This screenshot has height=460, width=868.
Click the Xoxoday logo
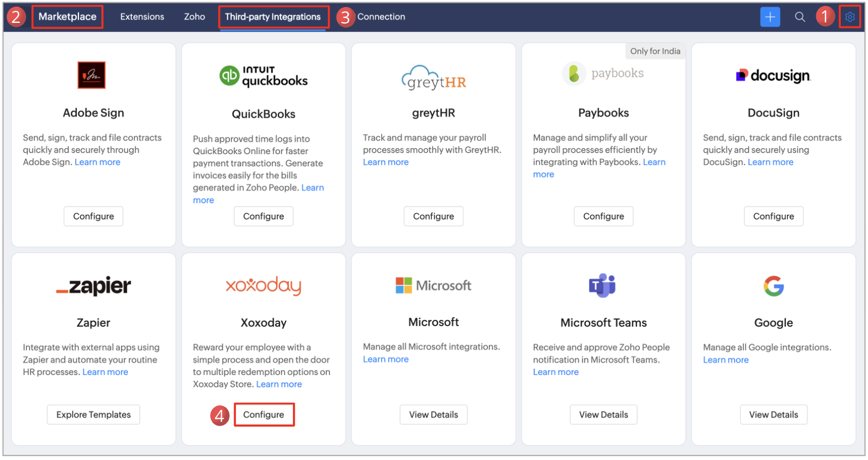[x=264, y=285]
